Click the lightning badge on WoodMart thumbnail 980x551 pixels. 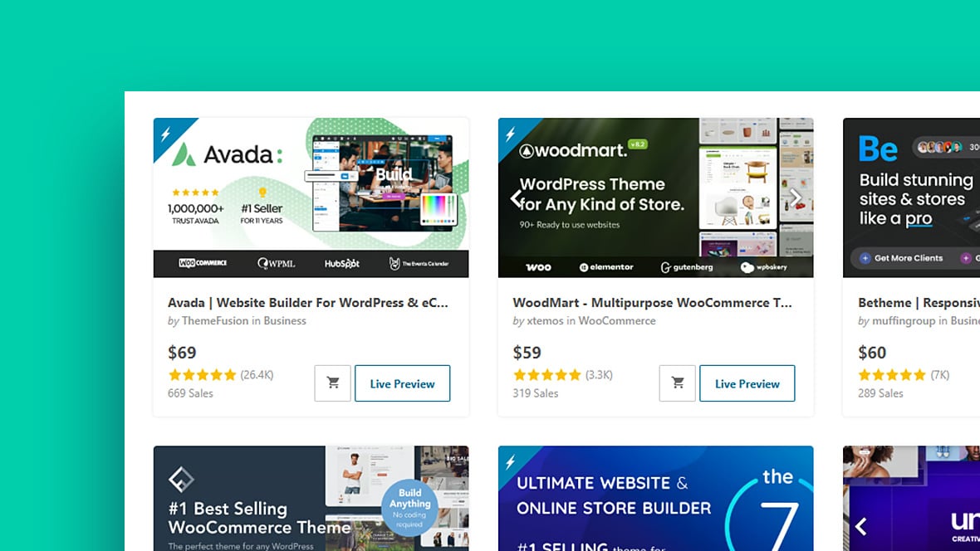[x=511, y=134]
